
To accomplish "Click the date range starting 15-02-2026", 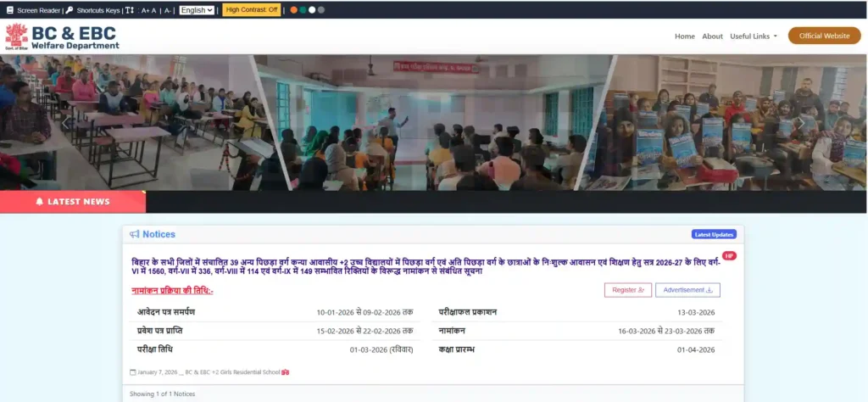I will point(364,331).
